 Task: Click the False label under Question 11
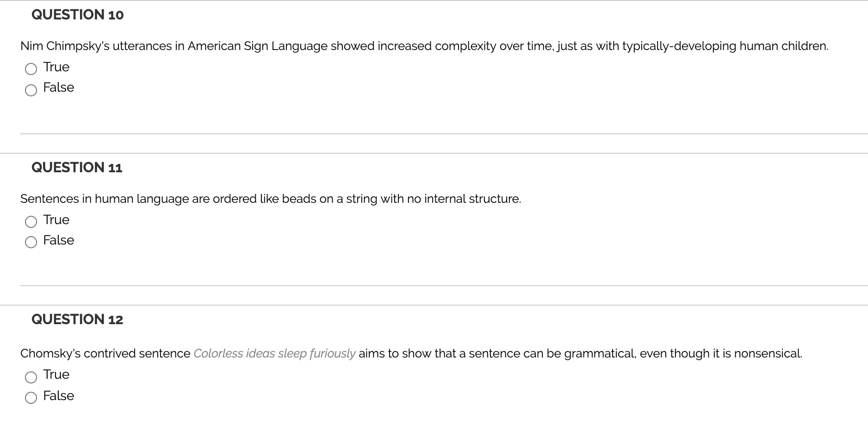click(58, 240)
